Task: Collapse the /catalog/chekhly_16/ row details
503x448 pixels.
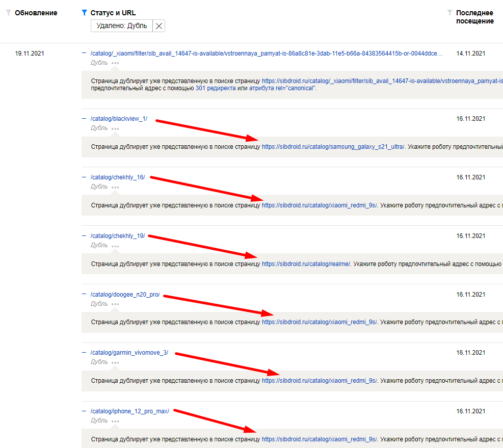Action: [84, 177]
